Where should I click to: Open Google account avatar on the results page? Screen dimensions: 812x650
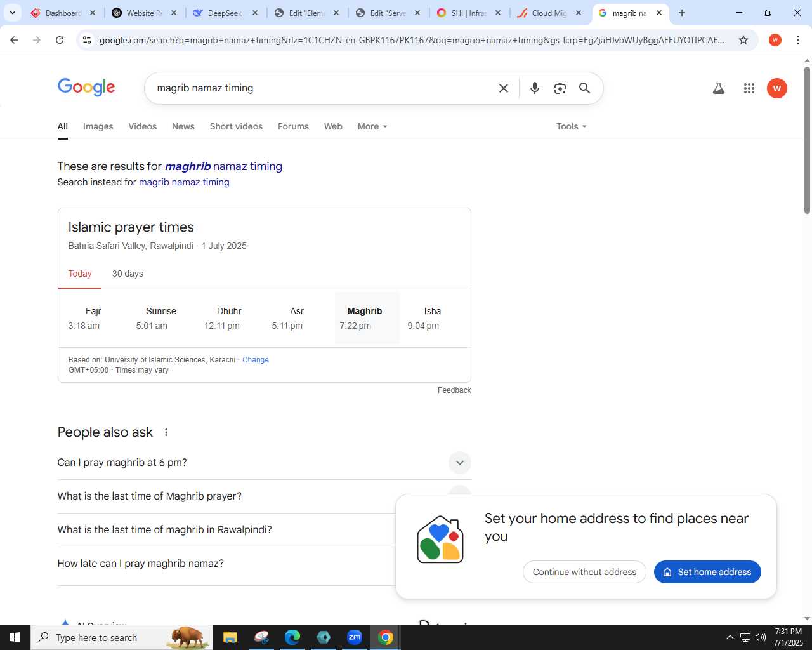pos(777,88)
